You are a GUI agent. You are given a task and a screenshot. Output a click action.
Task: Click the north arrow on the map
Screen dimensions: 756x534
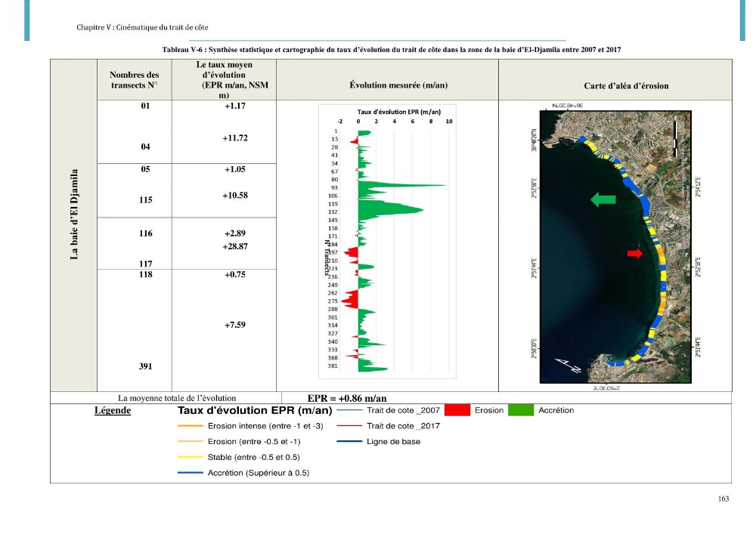[x=568, y=366]
